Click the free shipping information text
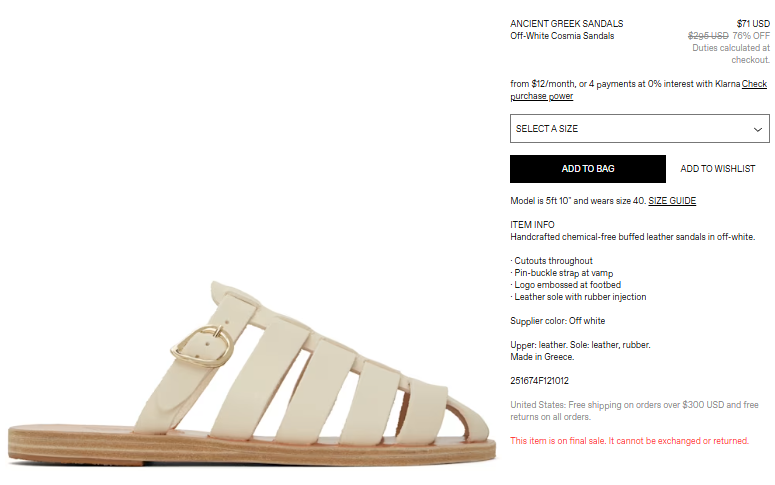 point(634,411)
